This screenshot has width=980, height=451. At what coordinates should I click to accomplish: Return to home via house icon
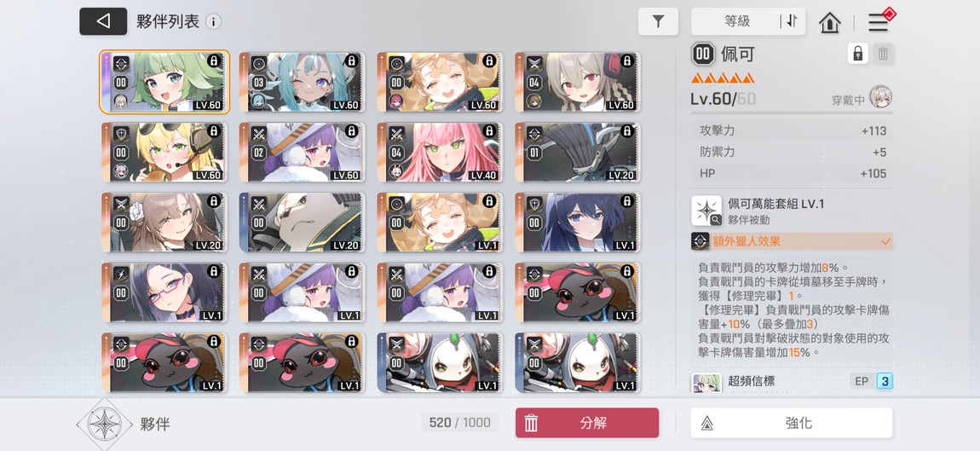(x=829, y=22)
